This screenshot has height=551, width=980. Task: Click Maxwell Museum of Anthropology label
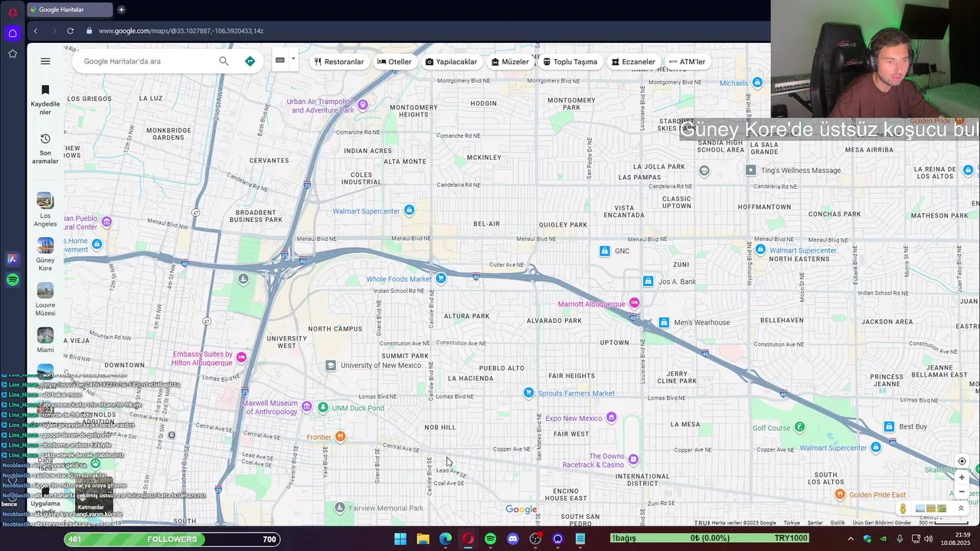[269, 407]
